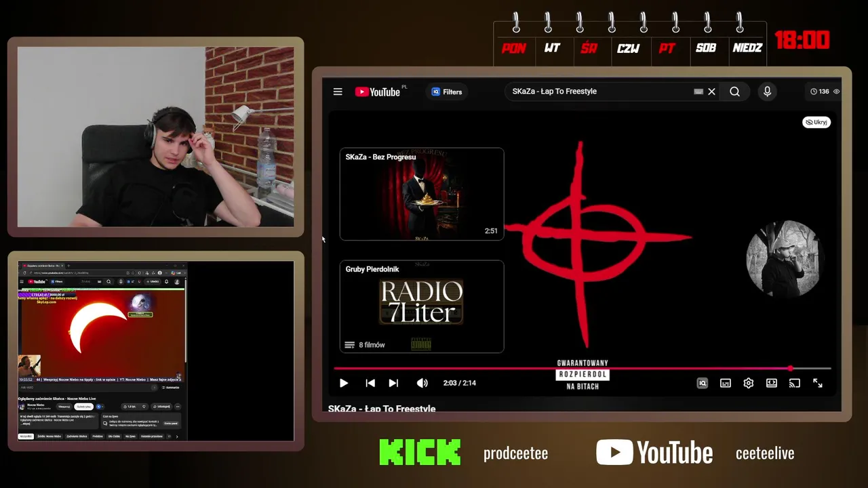Toggle subtitles in the player
The image size is (868, 488).
(x=726, y=383)
